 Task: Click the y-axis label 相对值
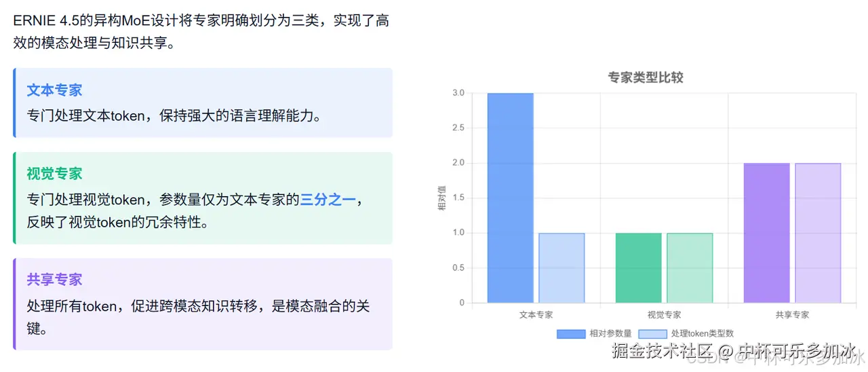(441, 198)
